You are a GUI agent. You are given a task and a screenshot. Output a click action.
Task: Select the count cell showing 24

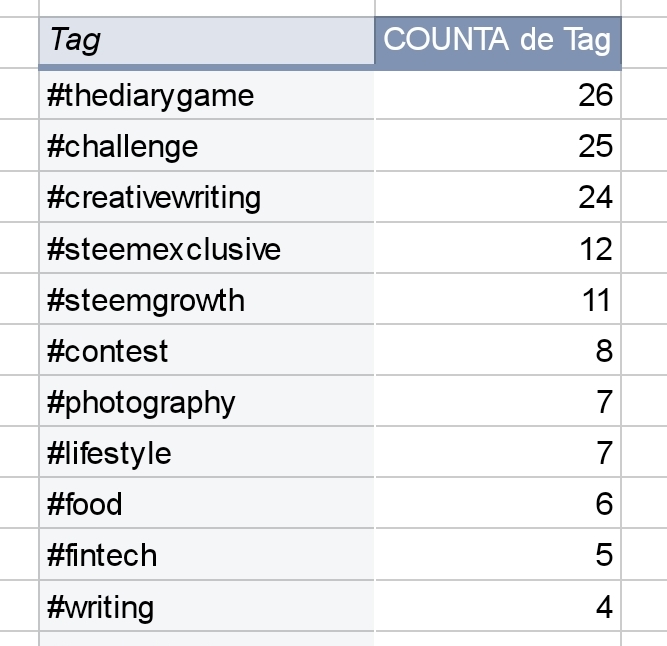point(498,197)
